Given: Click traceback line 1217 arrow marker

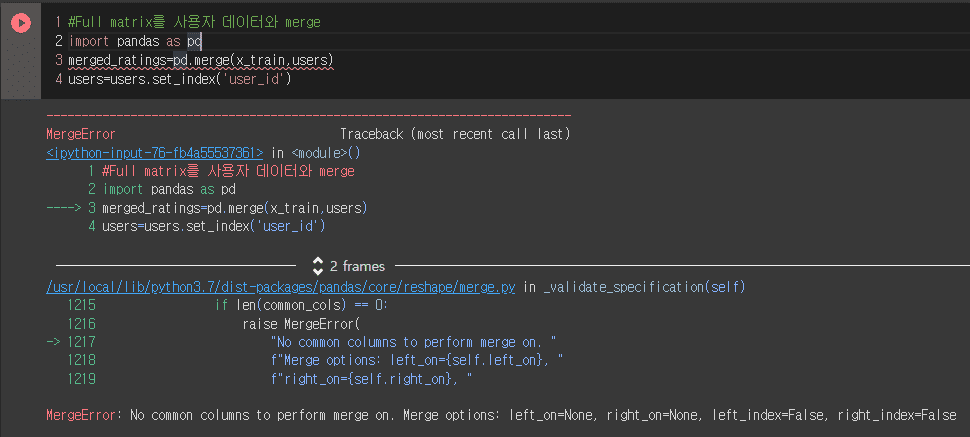Looking at the screenshot, I should 53,342.
